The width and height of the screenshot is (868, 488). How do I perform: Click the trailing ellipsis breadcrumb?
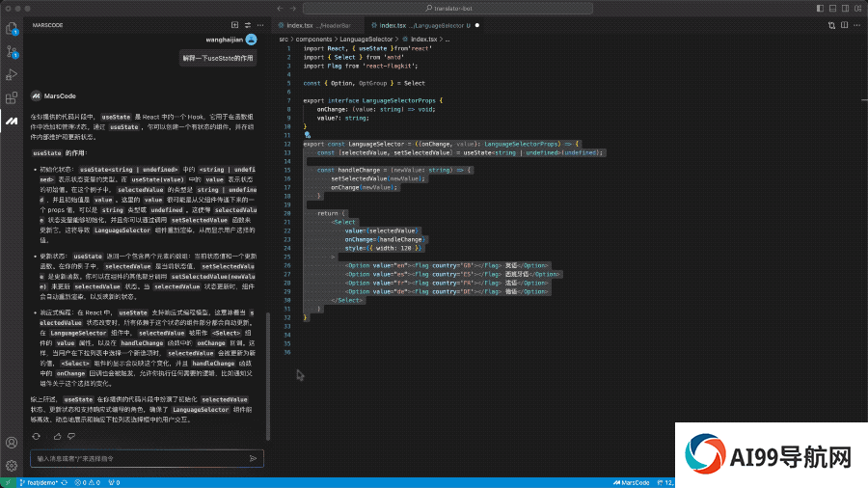[x=448, y=40]
